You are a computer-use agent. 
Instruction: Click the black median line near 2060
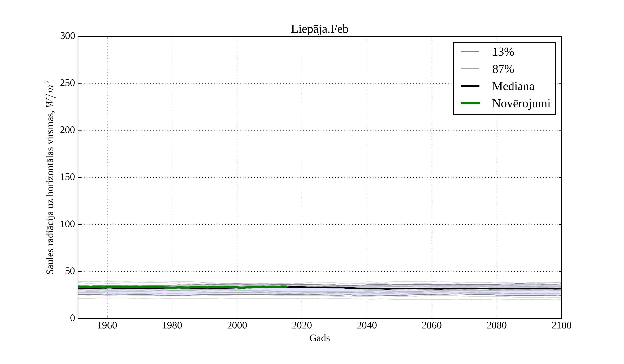point(432,289)
